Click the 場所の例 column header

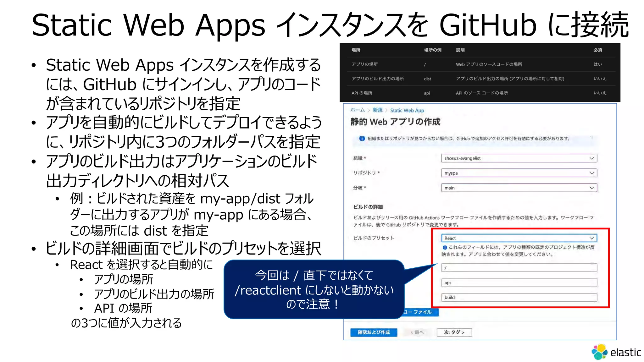[x=432, y=50]
